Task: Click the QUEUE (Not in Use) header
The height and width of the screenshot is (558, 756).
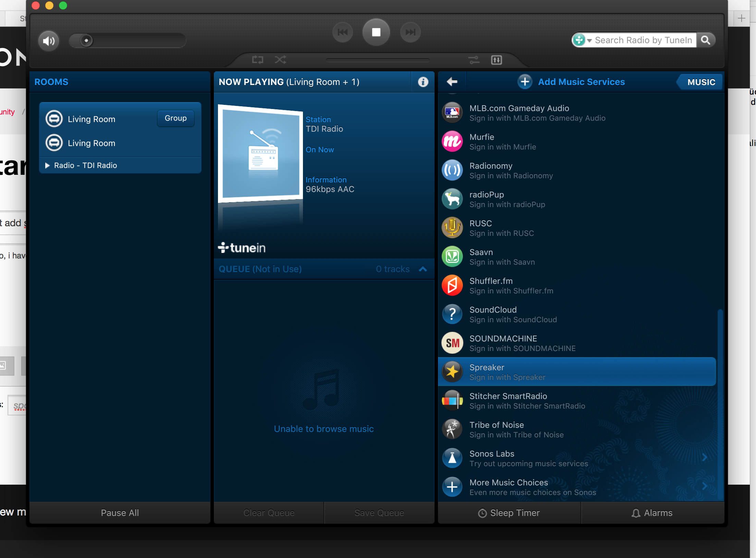Action: [x=260, y=269]
